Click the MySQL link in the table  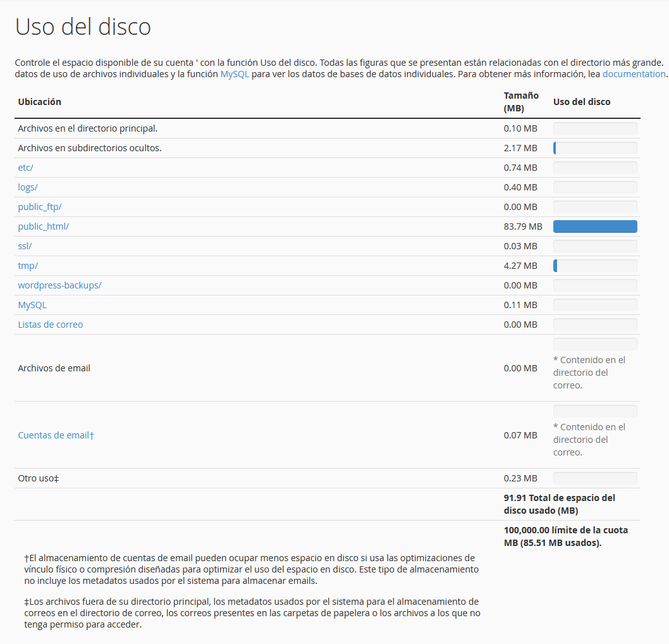[x=32, y=305]
